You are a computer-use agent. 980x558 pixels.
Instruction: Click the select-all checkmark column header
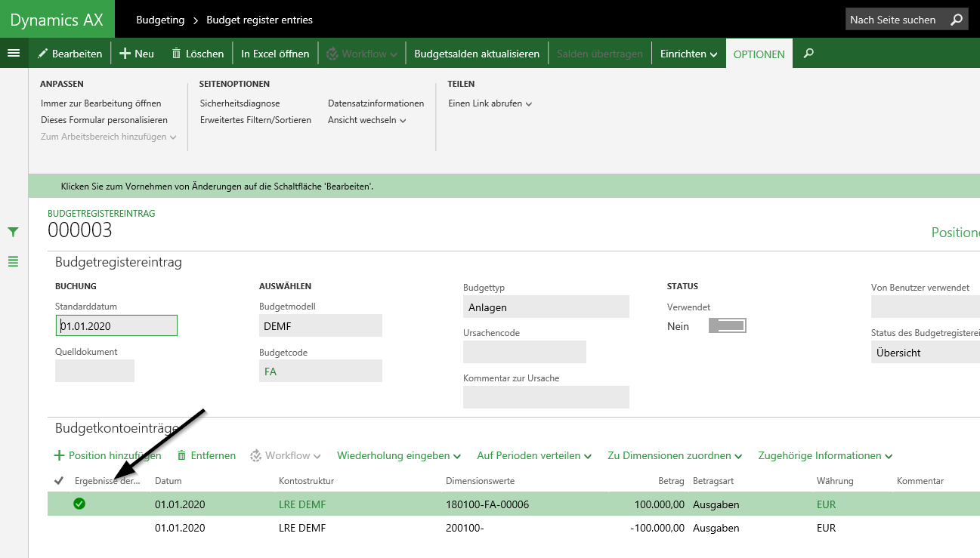59,481
